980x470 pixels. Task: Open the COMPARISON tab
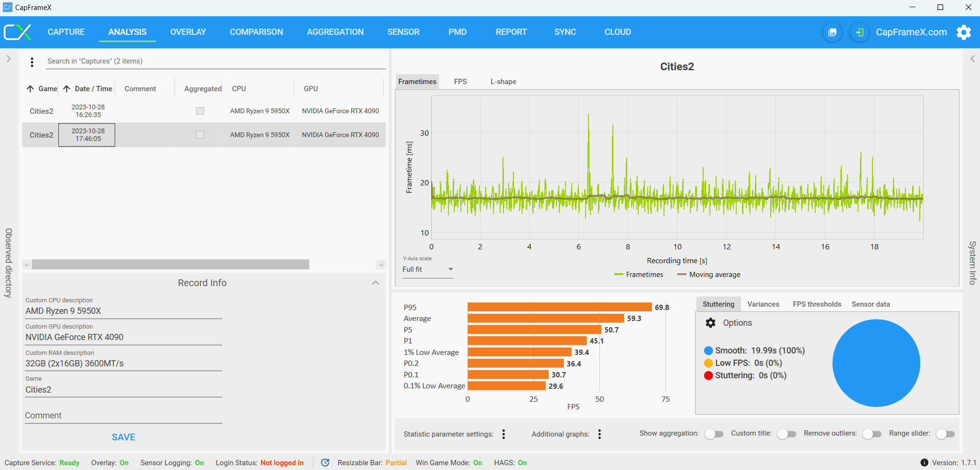click(x=256, y=32)
